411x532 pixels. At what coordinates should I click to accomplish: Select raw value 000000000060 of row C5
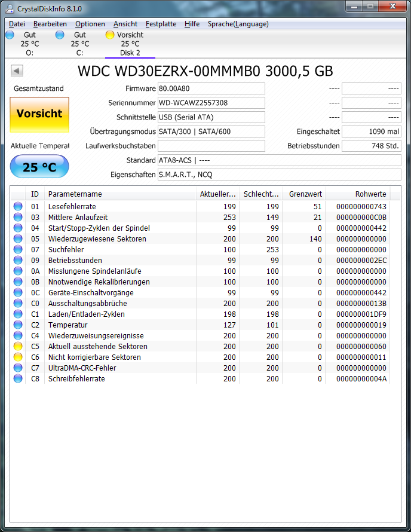[x=361, y=347]
